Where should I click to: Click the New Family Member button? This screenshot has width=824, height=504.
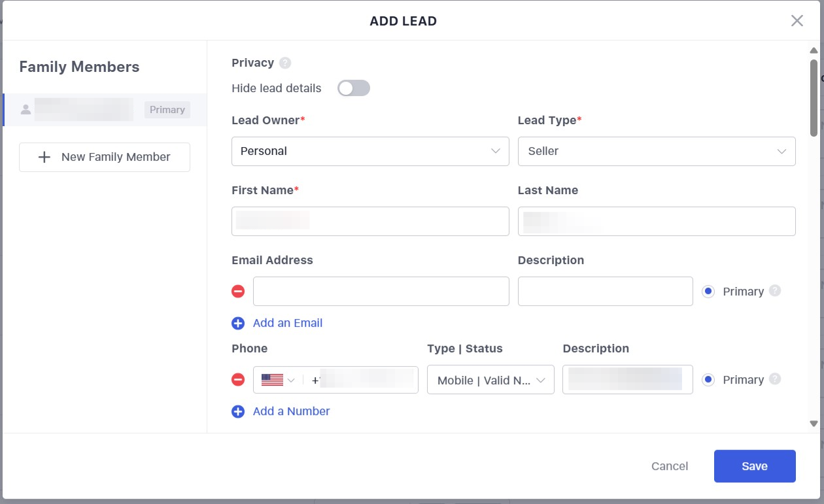pyautogui.click(x=104, y=157)
